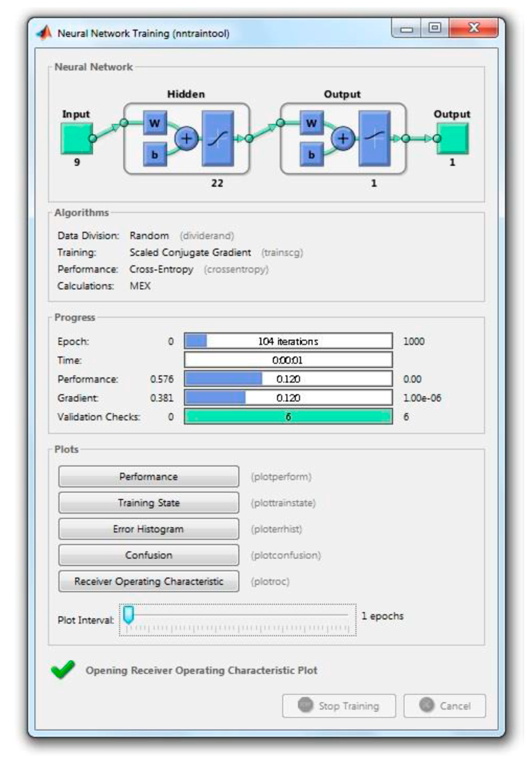Click the Hidden layer sigmoid transfer block
The image size is (532, 765).
[218, 138]
